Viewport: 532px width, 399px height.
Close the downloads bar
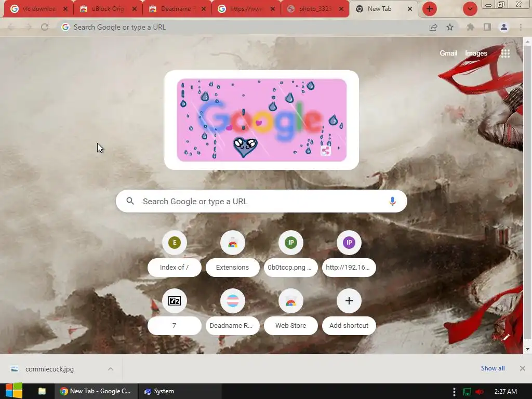pos(523,368)
